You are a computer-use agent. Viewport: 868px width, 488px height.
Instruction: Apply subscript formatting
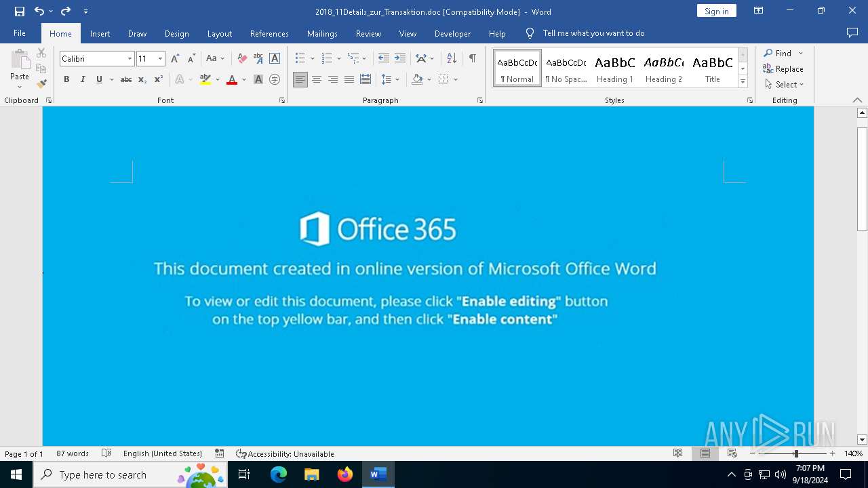click(x=142, y=79)
